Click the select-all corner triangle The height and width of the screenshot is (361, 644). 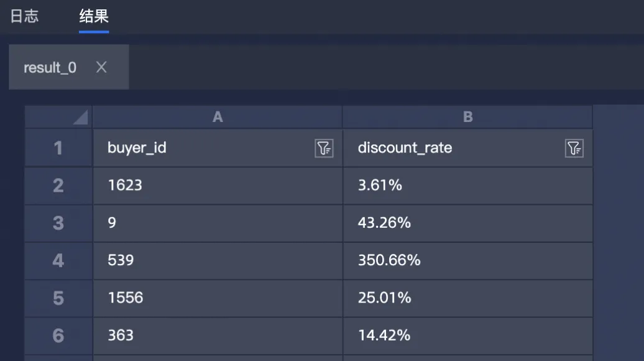80,117
